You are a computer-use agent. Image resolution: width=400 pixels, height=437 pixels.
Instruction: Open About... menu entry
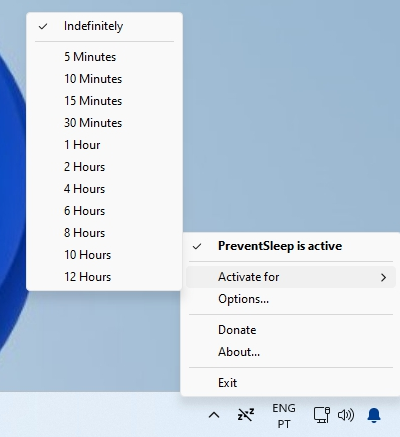(291, 352)
